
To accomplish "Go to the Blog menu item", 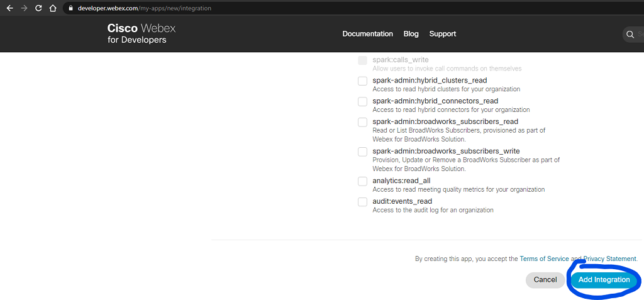I will (x=411, y=34).
